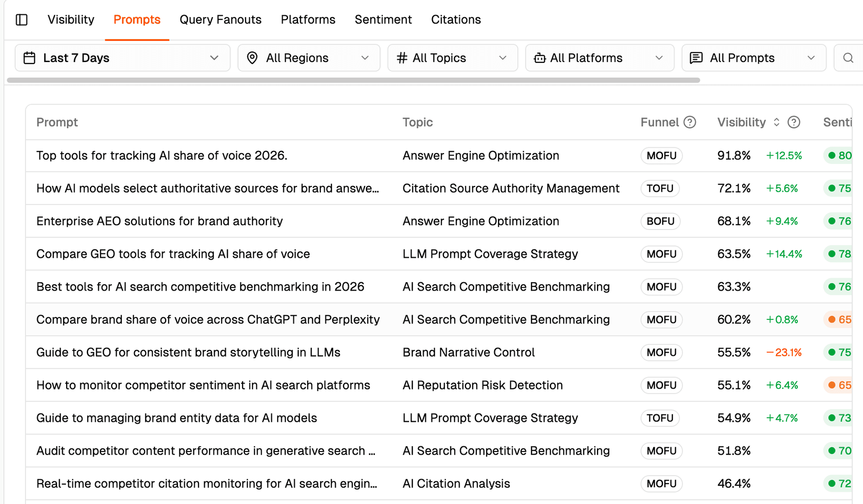This screenshot has height=504, width=863.
Task: Click the Funnel help question icon
Action: pyautogui.click(x=690, y=122)
